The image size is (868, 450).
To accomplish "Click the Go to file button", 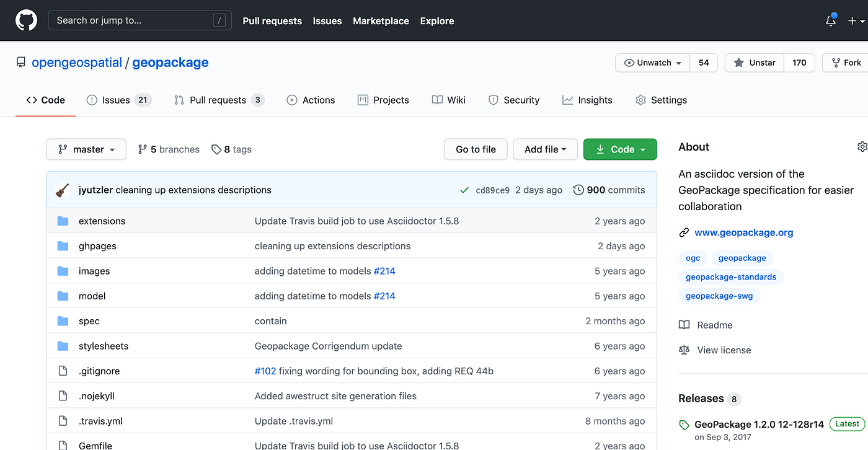I will pyautogui.click(x=476, y=149).
